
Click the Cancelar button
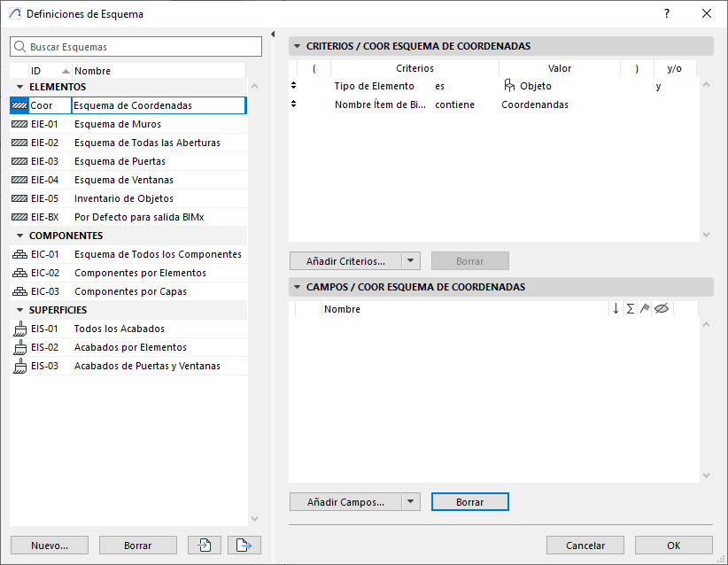(585, 546)
